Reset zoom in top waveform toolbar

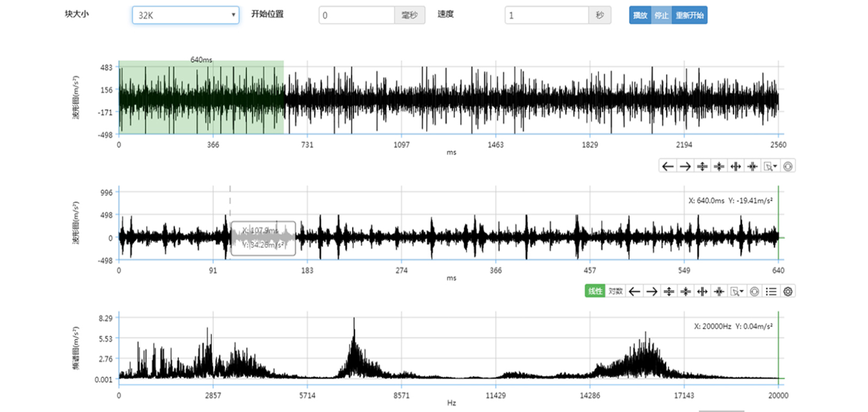(x=787, y=166)
